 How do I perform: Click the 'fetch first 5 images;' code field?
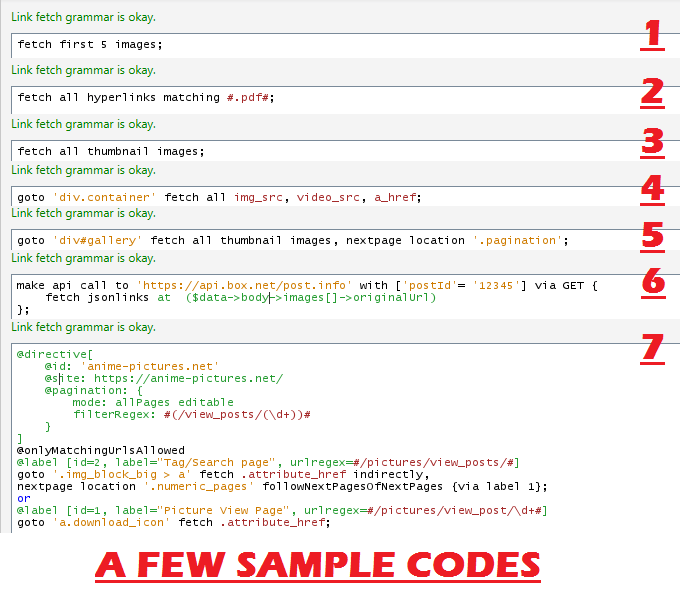(346, 45)
